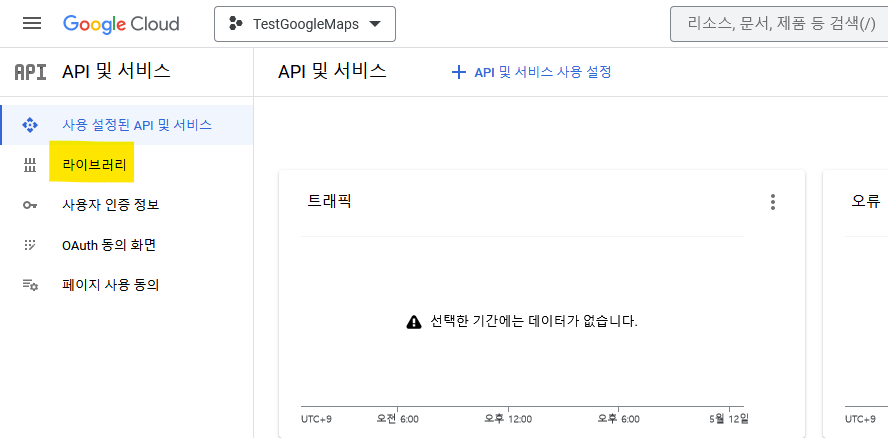The width and height of the screenshot is (888, 438).
Task: Click the Google Cloud logo
Action: (121, 24)
